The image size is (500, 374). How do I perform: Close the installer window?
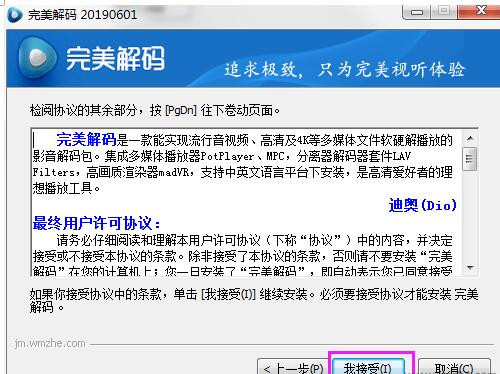click(480, 11)
